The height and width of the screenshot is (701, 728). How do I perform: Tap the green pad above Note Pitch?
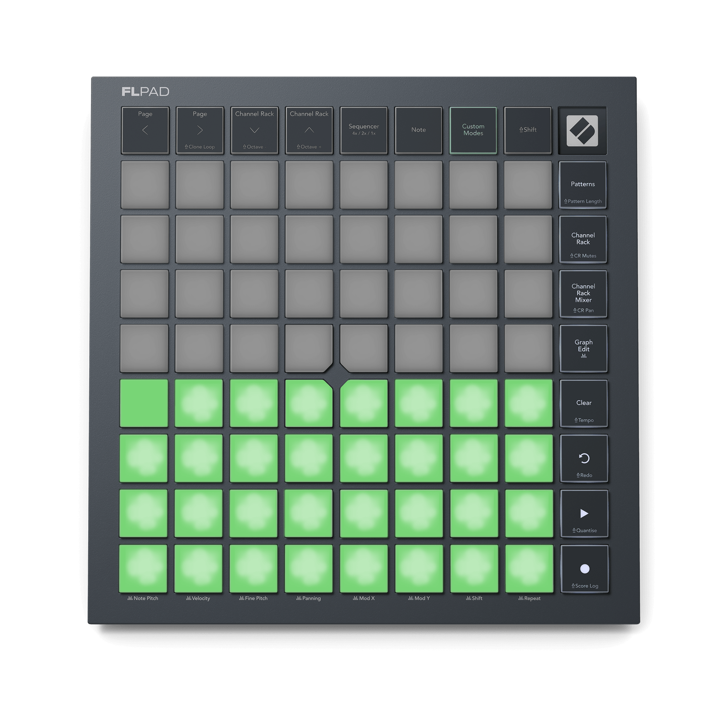(143, 568)
